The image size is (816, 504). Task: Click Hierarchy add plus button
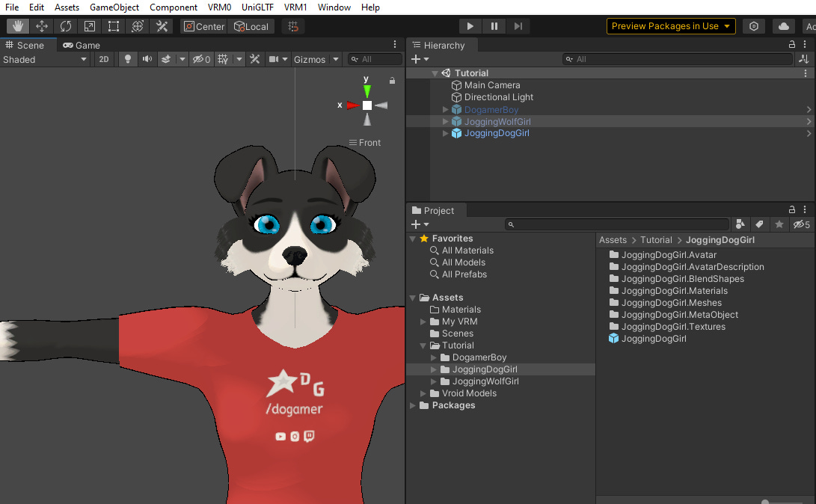click(415, 59)
